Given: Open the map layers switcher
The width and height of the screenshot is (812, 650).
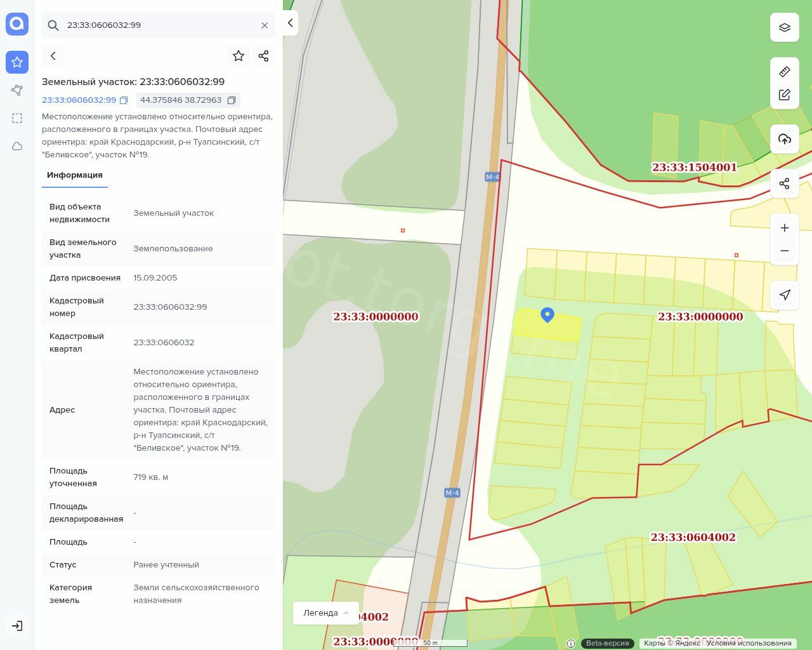Looking at the screenshot, I should click(x=784, y=28).
